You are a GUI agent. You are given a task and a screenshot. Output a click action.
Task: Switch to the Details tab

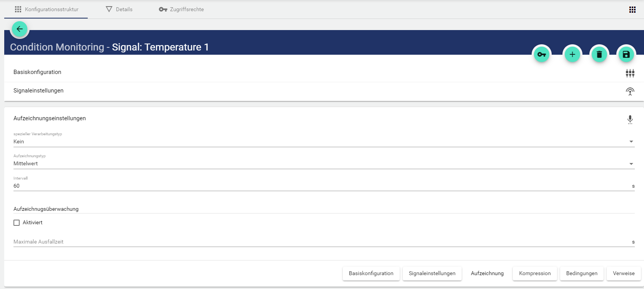(119, 9)
